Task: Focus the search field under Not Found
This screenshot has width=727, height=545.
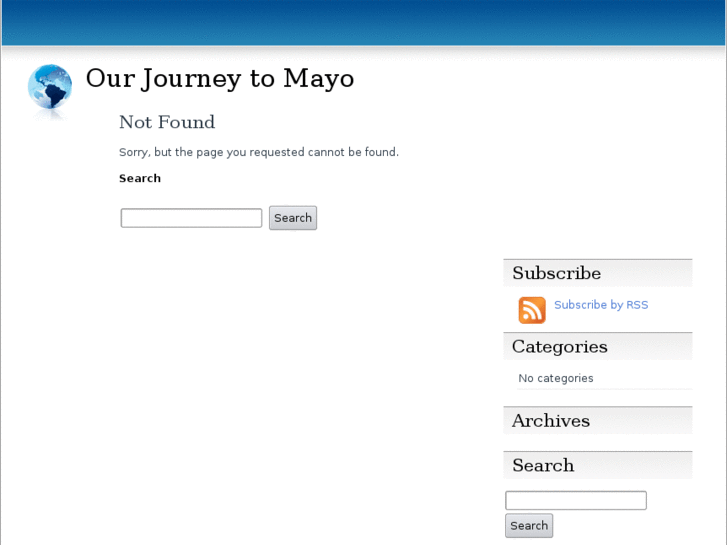Action: pyautogui.click(x=191, y=218)
